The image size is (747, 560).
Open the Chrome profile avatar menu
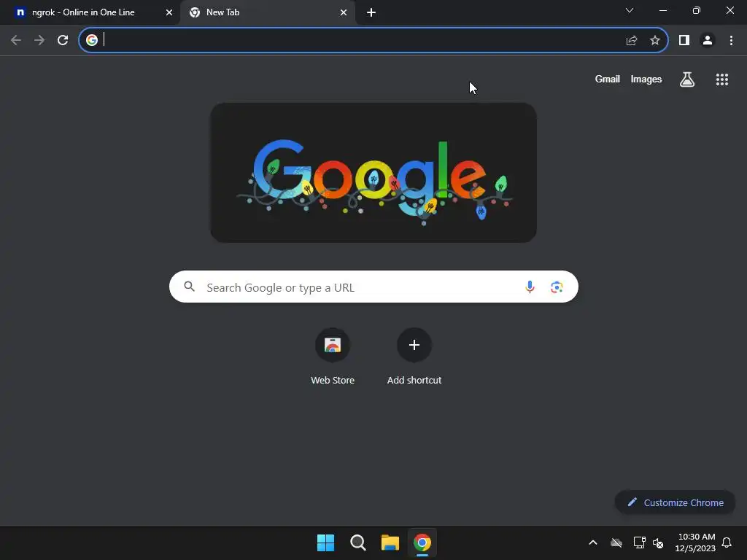(x=708, y=41)
